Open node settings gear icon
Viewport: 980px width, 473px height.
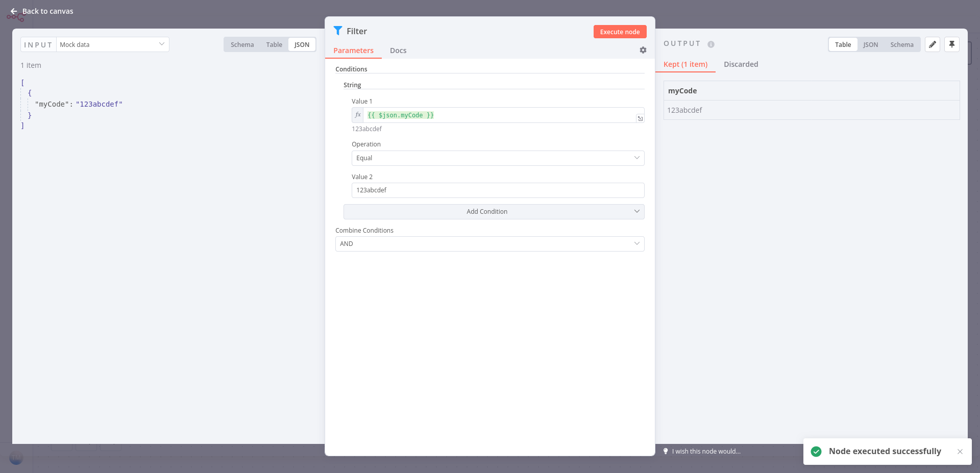point(643,50)
